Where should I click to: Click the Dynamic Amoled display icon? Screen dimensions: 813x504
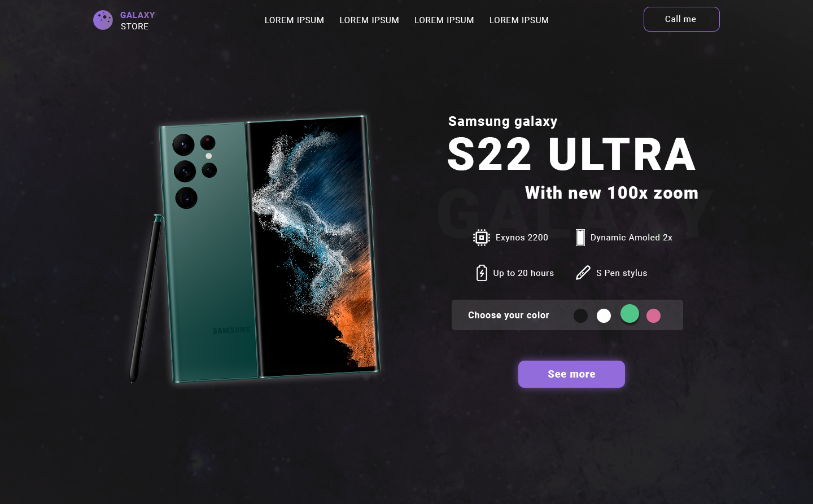[580, 238]
